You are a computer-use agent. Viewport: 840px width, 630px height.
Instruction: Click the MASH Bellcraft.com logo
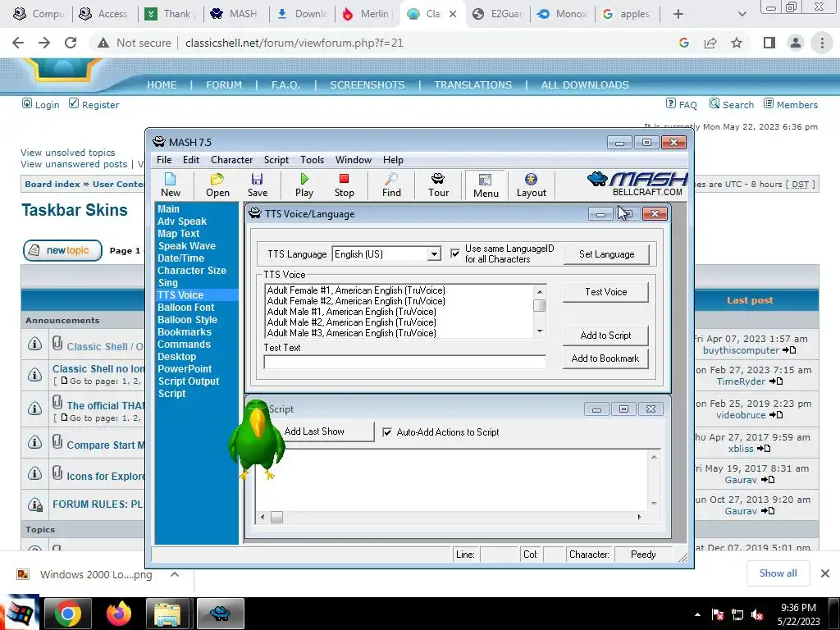(637, 184)
